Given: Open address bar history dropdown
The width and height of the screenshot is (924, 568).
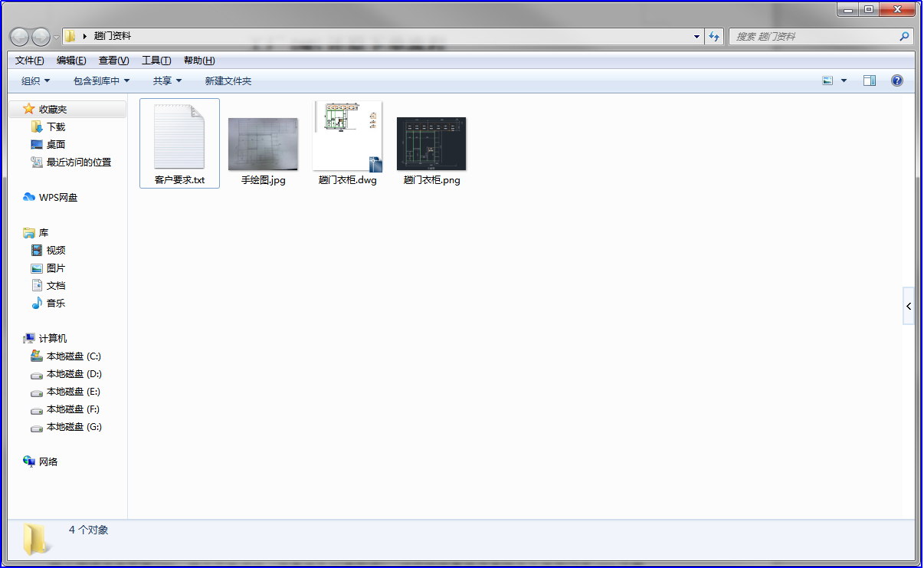Looking at the screenshot, I should click(696, 36).
